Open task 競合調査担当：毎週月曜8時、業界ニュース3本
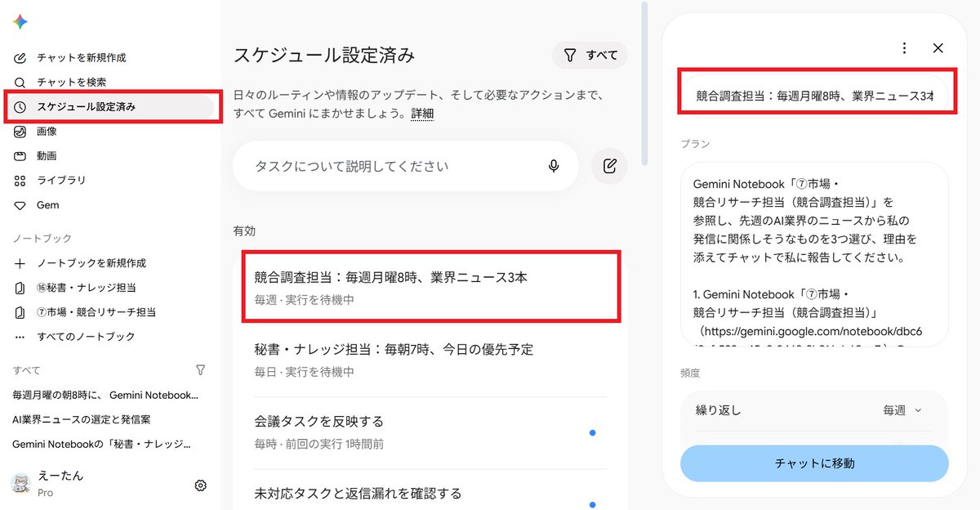 tap(430, 286)
